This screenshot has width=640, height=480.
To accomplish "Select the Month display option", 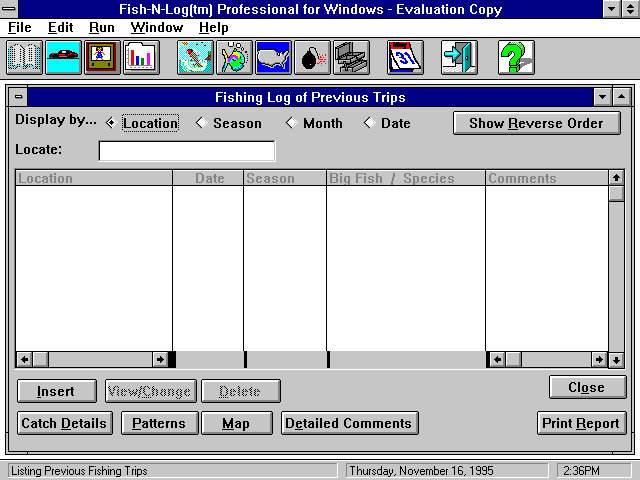I will 314,124.
